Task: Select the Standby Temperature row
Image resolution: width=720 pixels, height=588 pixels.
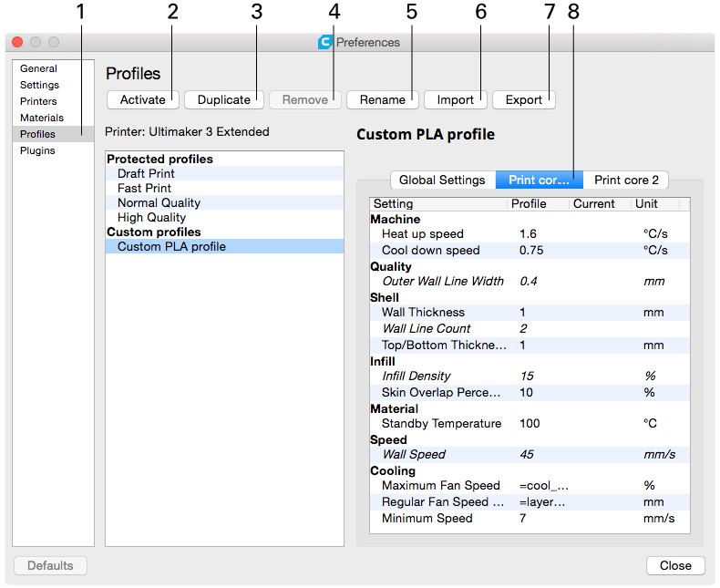Action: point(530,424)
